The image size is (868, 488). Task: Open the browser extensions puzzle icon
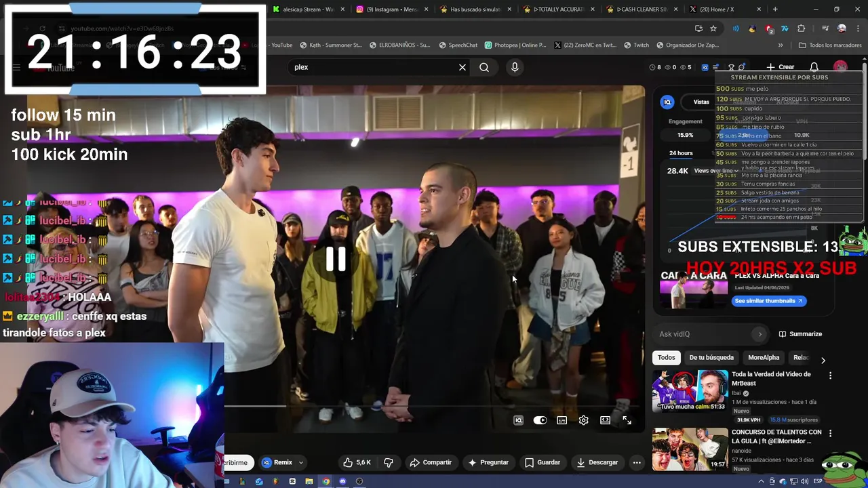(802, 28)
